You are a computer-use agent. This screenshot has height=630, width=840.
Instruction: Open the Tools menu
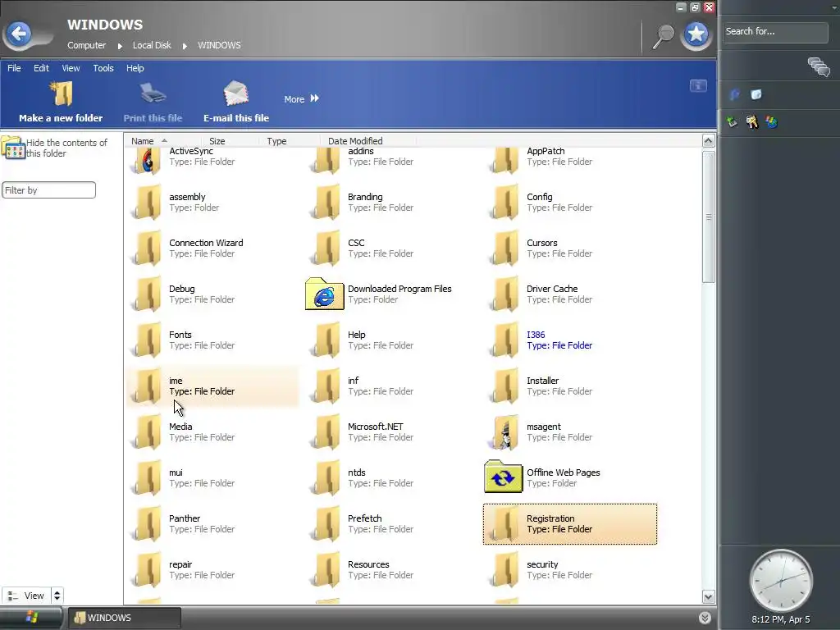tap(103, 68)
